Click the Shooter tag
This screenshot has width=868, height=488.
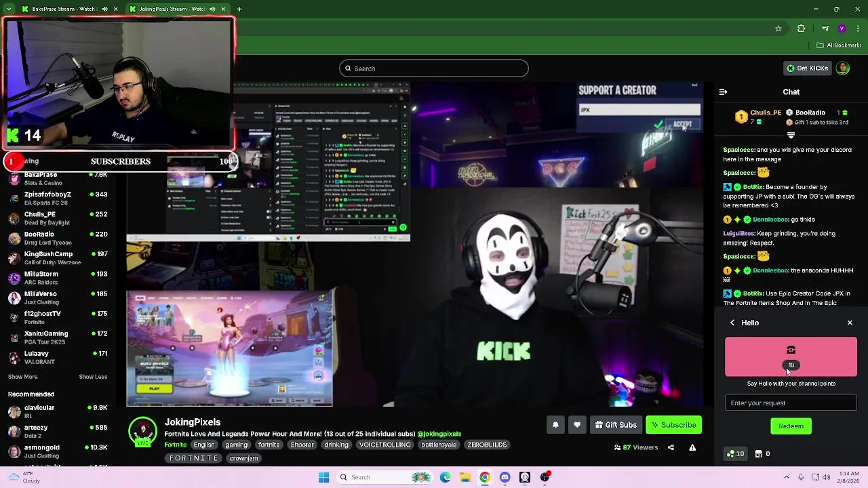click(x=302, y=445)
